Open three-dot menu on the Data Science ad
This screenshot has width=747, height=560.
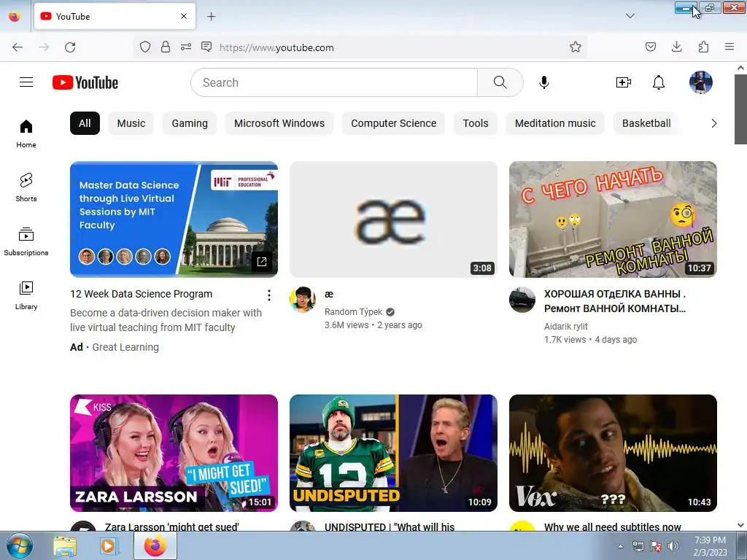(x=269, y=295)
